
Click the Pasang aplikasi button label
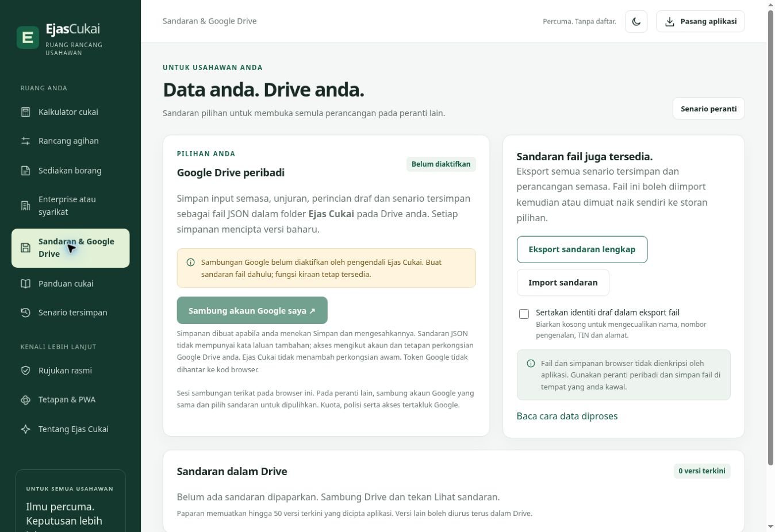[708, 21]
